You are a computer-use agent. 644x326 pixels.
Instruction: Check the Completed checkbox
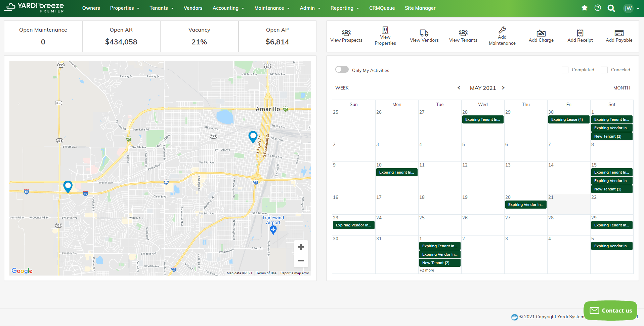coord(565,70)
